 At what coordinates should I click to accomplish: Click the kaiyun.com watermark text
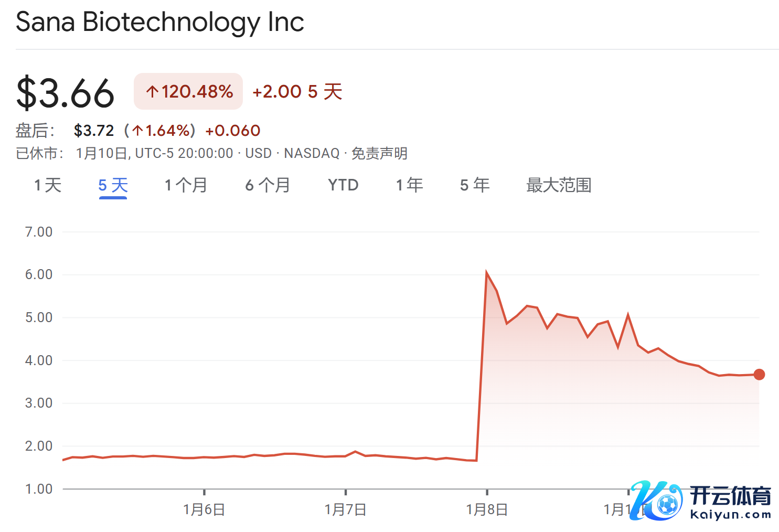[731, 515]
